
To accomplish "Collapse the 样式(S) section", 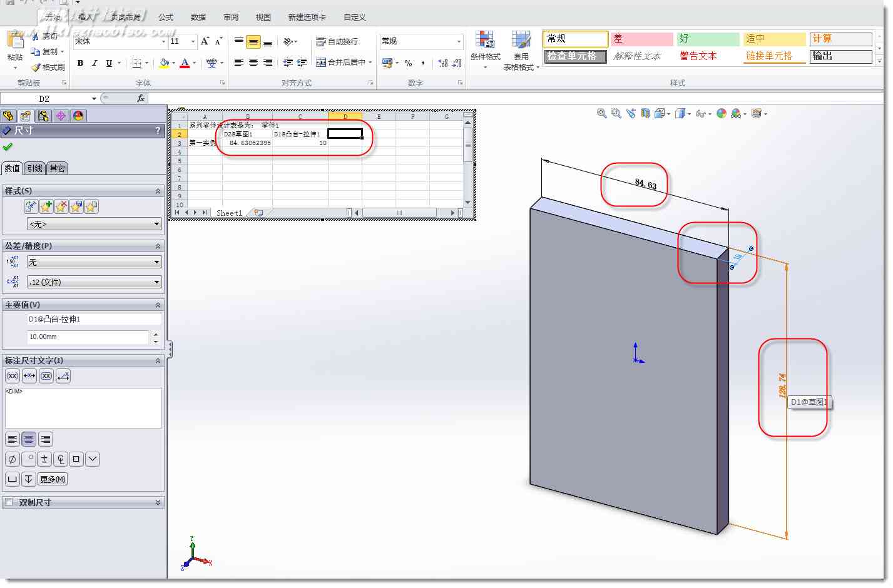I will tap(158, 191).
